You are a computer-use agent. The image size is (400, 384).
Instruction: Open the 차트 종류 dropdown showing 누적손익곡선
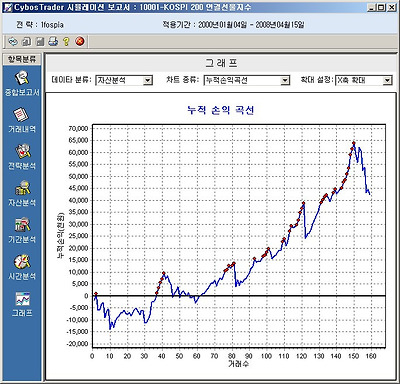click(x=247, y=80)
